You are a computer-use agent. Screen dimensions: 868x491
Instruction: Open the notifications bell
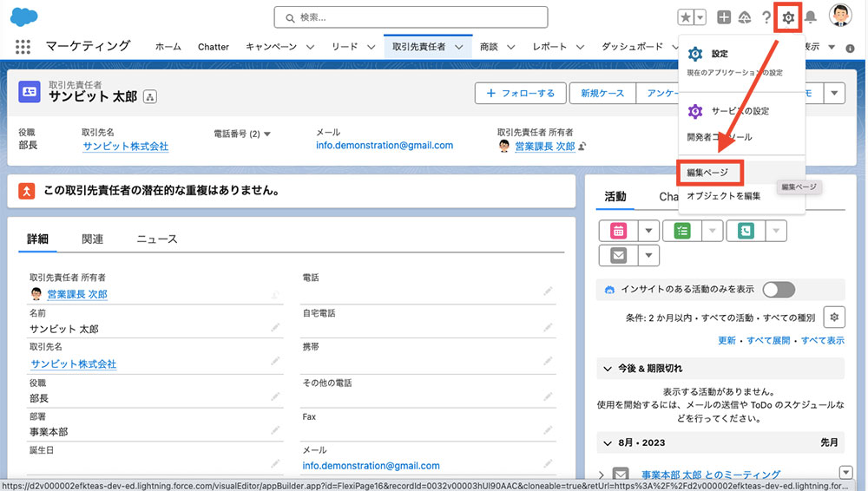click(x=811, y=17)
